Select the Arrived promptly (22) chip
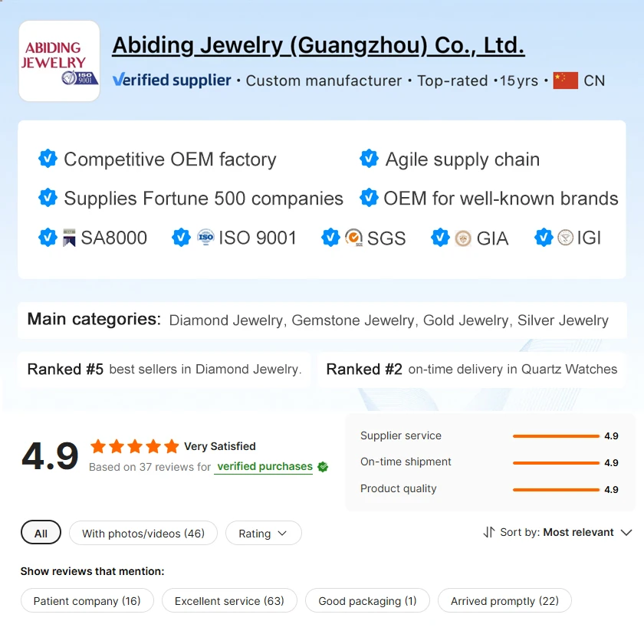This screenshot has width=644, height=644. click(504, 601)
